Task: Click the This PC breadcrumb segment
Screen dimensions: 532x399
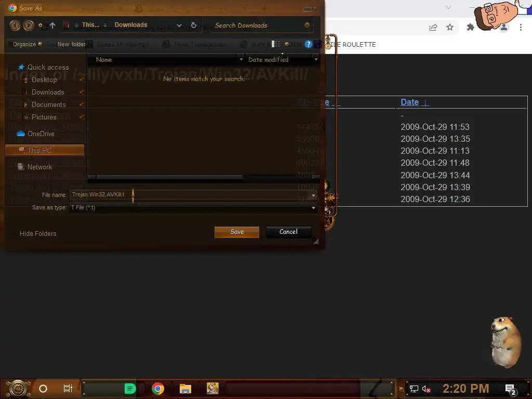Action: click(90, 25)
